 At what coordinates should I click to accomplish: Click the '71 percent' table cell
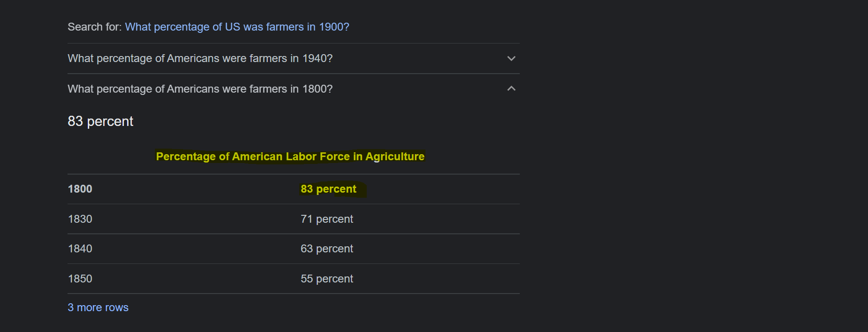(326, 219)
